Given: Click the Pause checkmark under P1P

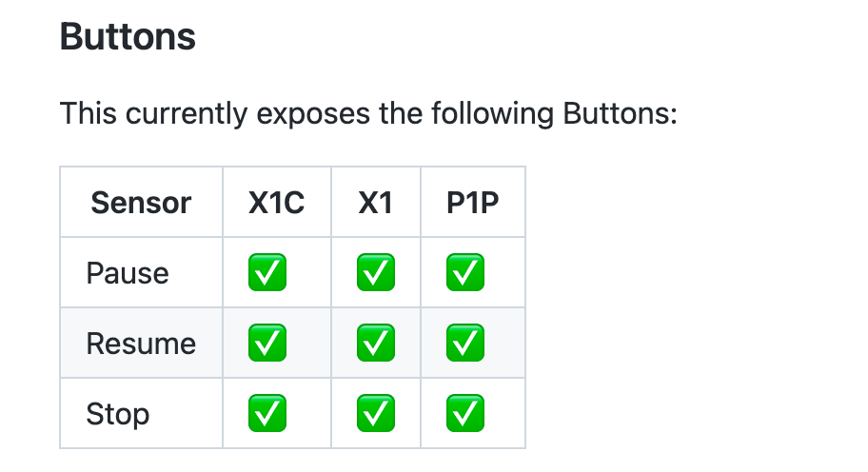Looking at the screenshot, I should (465, 272).
